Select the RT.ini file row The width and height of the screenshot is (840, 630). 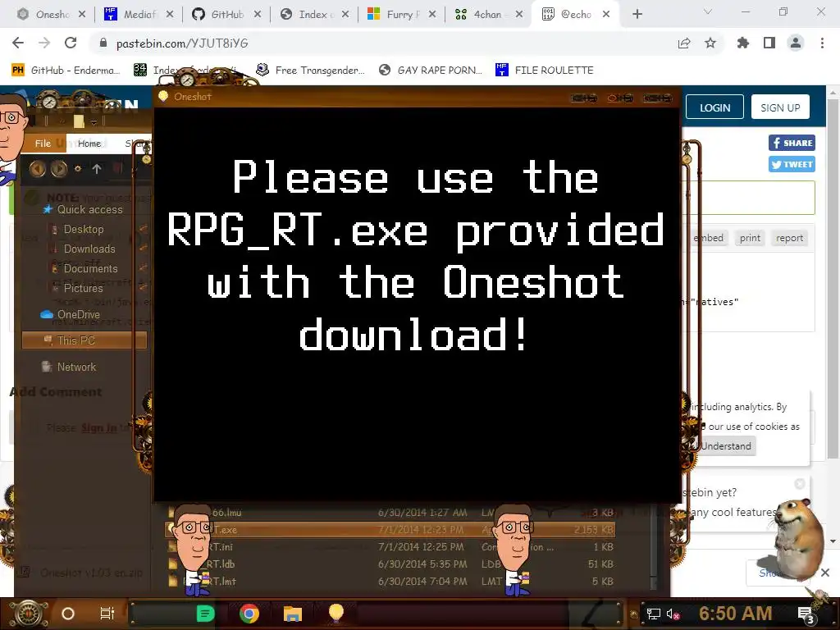[391, 547]
